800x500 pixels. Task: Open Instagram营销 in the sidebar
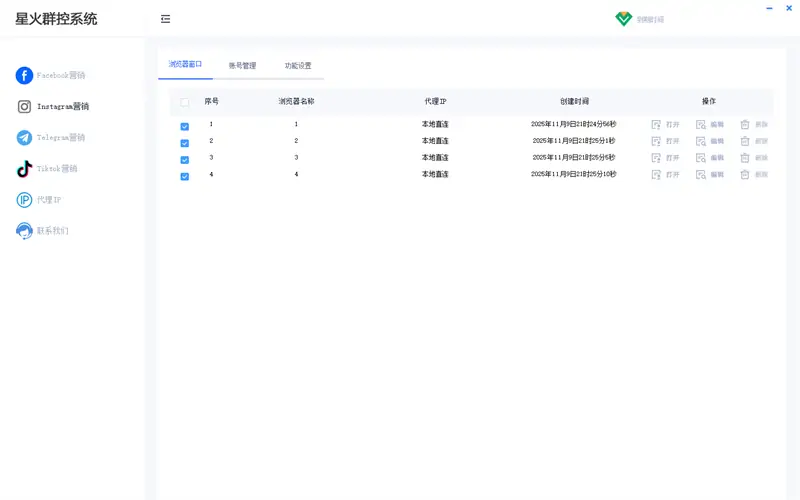53,107
